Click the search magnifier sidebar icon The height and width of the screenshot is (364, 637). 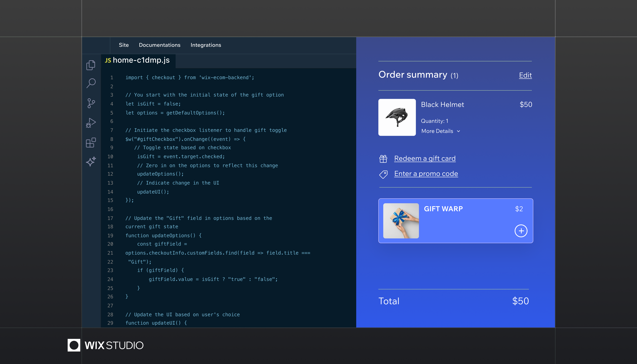91,83
